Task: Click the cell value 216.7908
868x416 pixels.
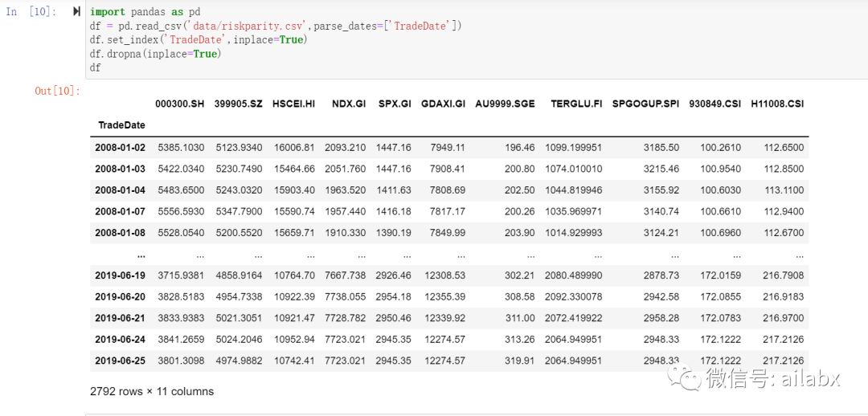Action: pyautogui.click(x=782, y=275)
